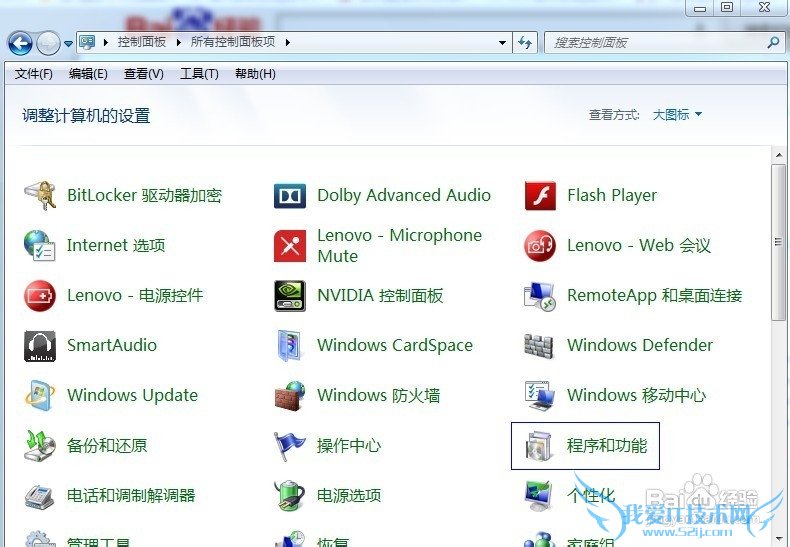This screenshot has height=547, width=790.
Task: Click the 程序和功能 text link
Action: pyautogui.click(x=607, y=446)
